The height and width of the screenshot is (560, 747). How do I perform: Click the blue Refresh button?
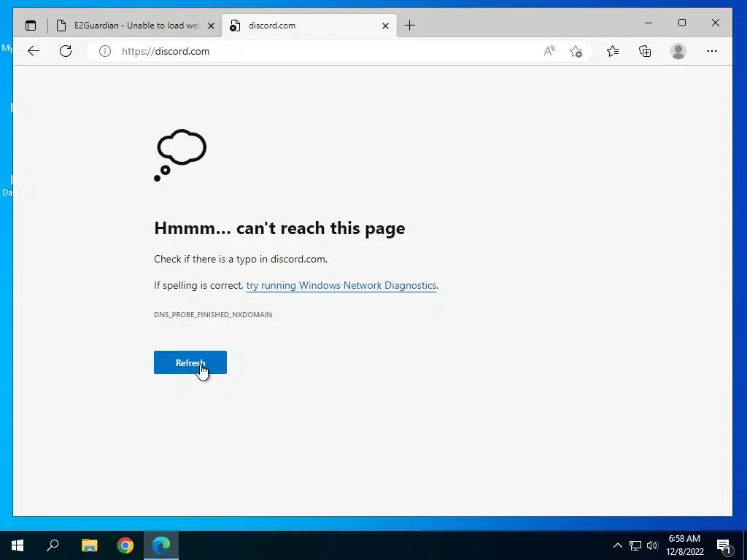point(190,362)
